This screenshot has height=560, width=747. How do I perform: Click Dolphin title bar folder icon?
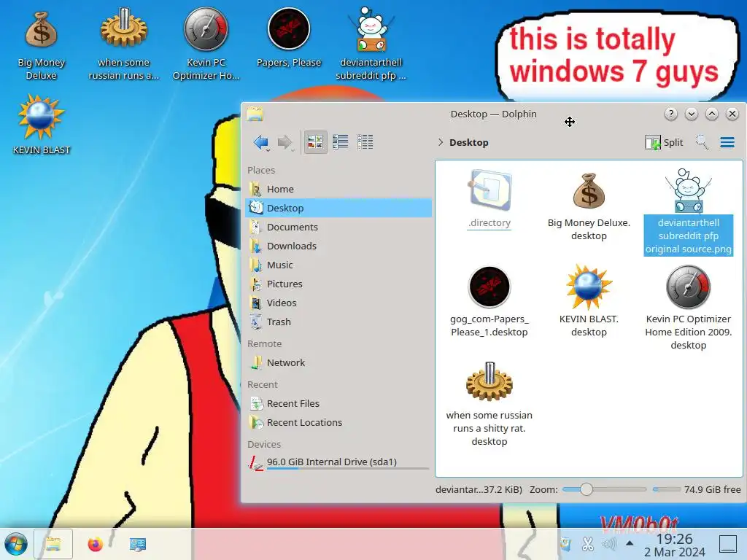tap(255, 114)
